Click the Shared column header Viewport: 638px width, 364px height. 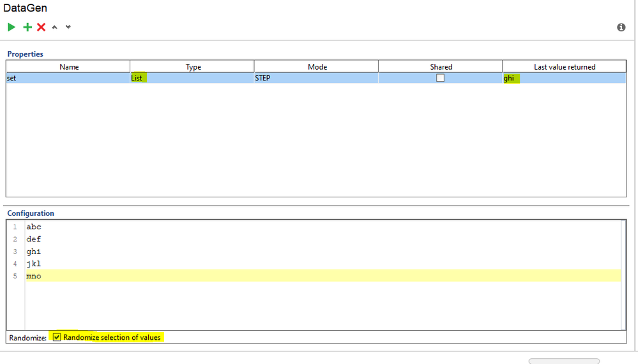441,66
